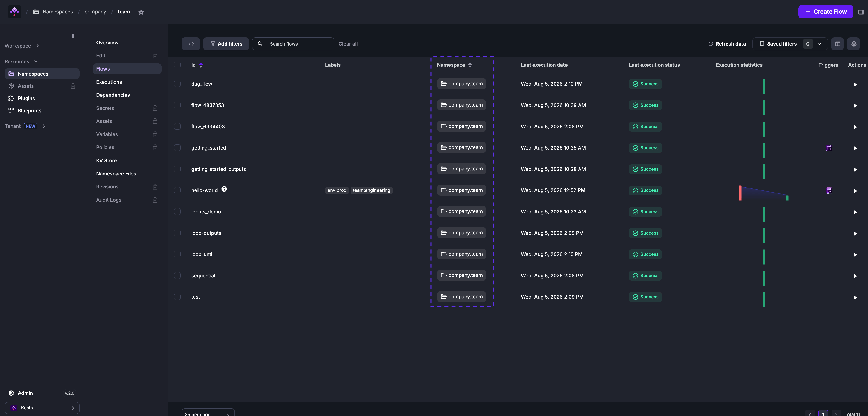Select all flows header checkbox
Viewport: 868px width, 416px height.
(177, 65)
